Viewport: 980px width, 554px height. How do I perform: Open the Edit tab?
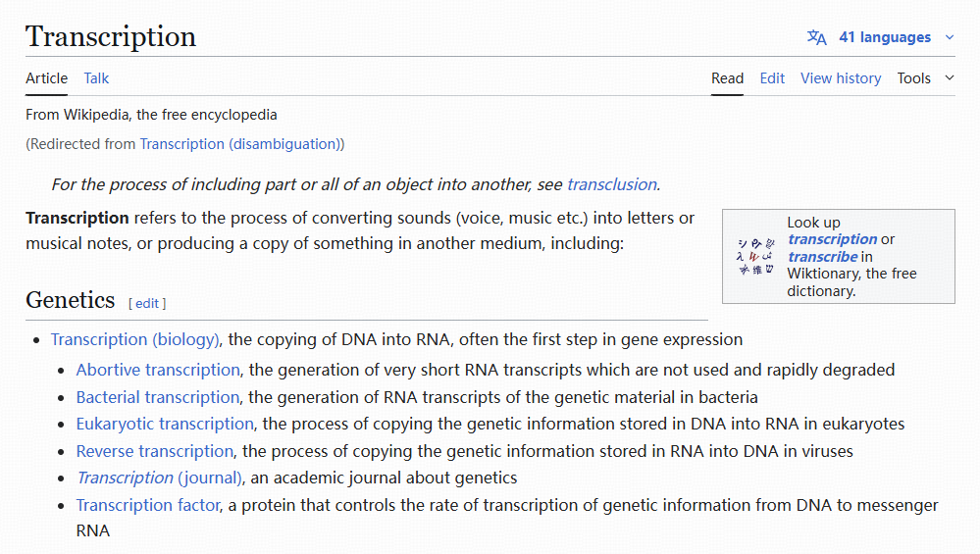pyautogui.click(x=772, y=78)
